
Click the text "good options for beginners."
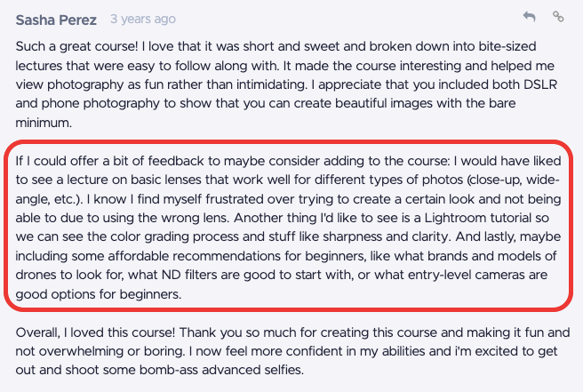99,294
